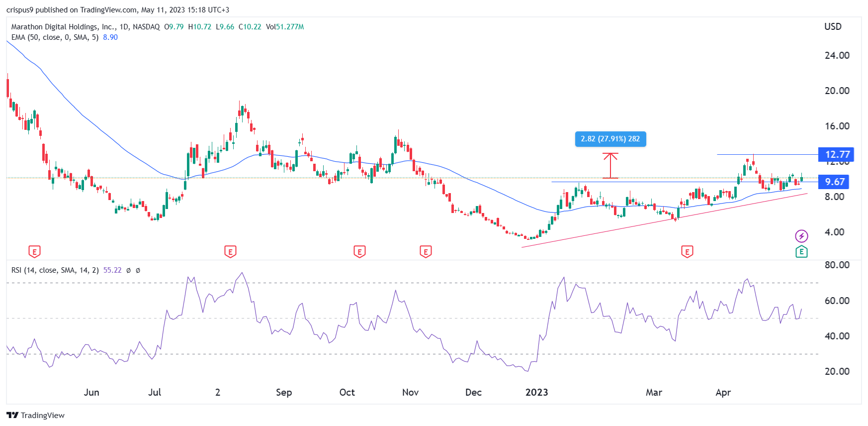Click the EMA value 8.90

(x=110, y=37)
